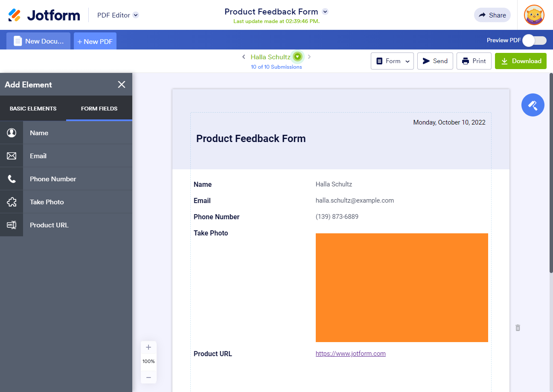Click the zoom out minus icon
553x392 pixels.
pos(148,377)
